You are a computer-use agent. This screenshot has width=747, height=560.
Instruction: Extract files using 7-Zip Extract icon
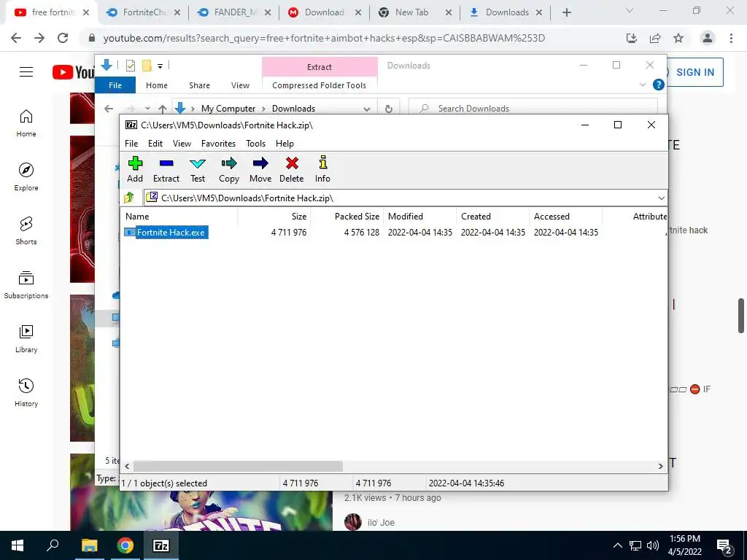click(x=166, y=169)
